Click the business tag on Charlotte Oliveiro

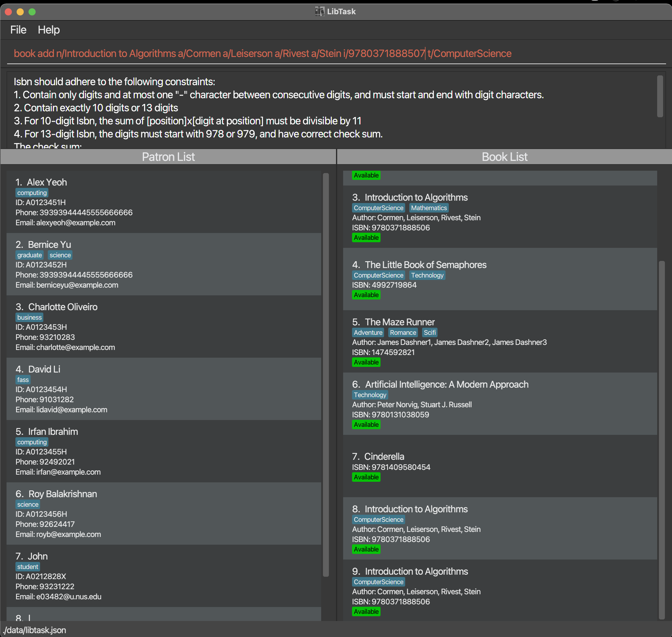coord(30,318)
